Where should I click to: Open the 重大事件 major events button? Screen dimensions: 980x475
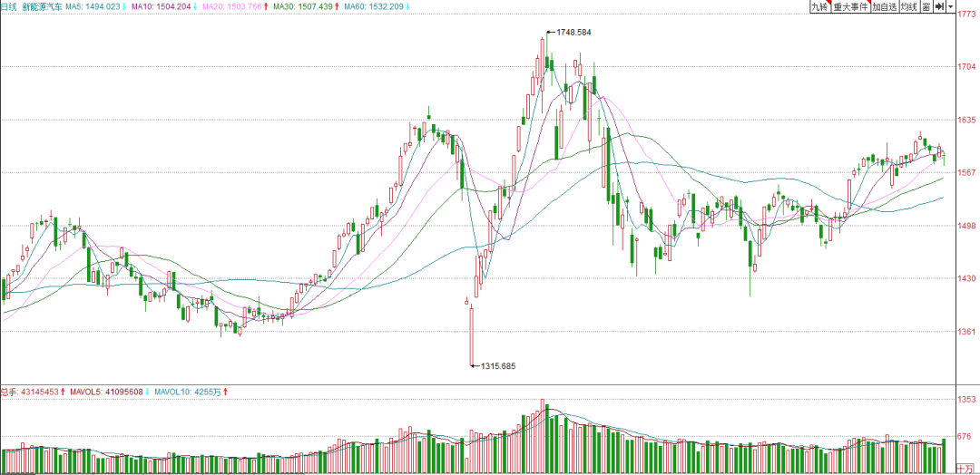(x=850, y=6)
